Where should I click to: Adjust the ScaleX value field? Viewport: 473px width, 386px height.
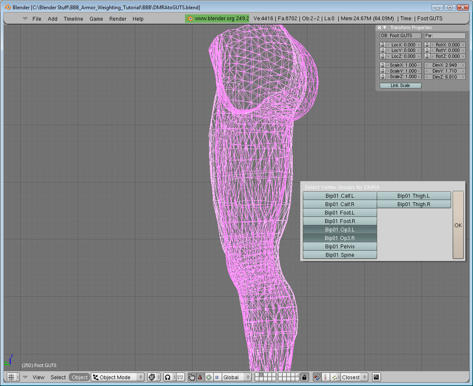pyautogui.click(x=403, y=65)
